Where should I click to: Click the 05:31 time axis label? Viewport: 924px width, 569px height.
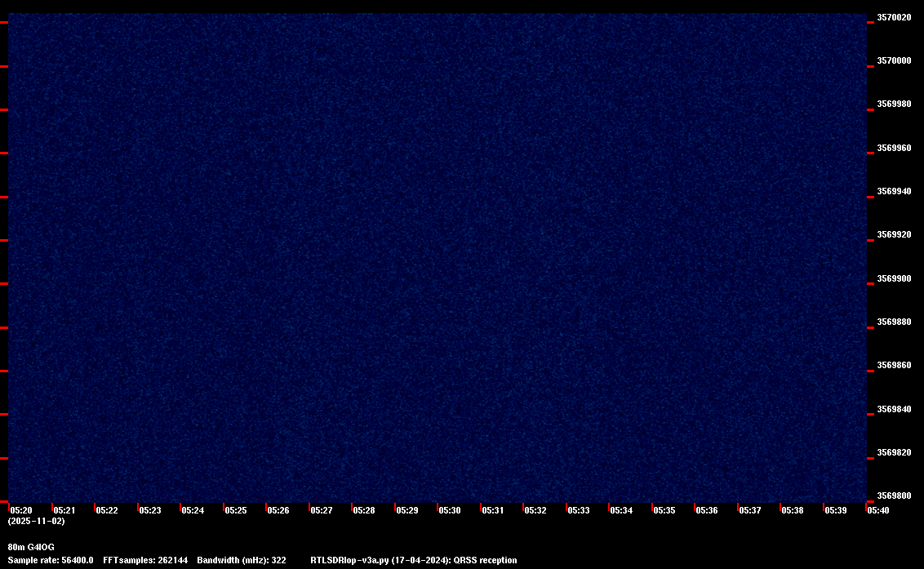point(493,510)
